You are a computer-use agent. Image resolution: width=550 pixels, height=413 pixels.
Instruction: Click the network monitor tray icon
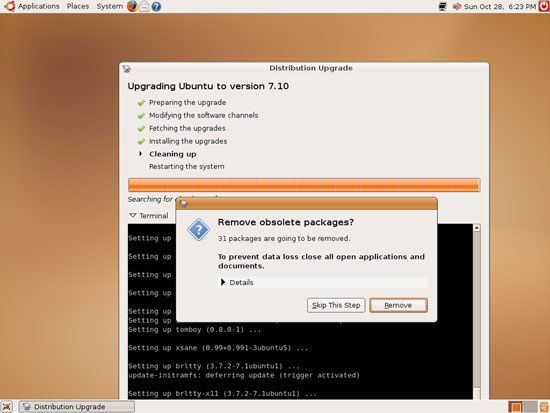click(443, 6)
